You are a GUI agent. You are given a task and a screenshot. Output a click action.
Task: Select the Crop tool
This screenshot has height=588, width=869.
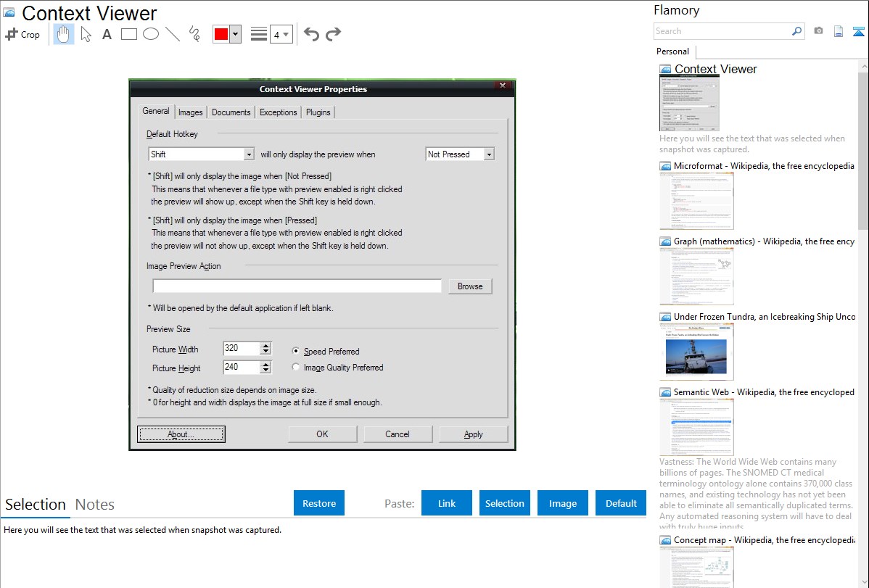click(22, 34)
